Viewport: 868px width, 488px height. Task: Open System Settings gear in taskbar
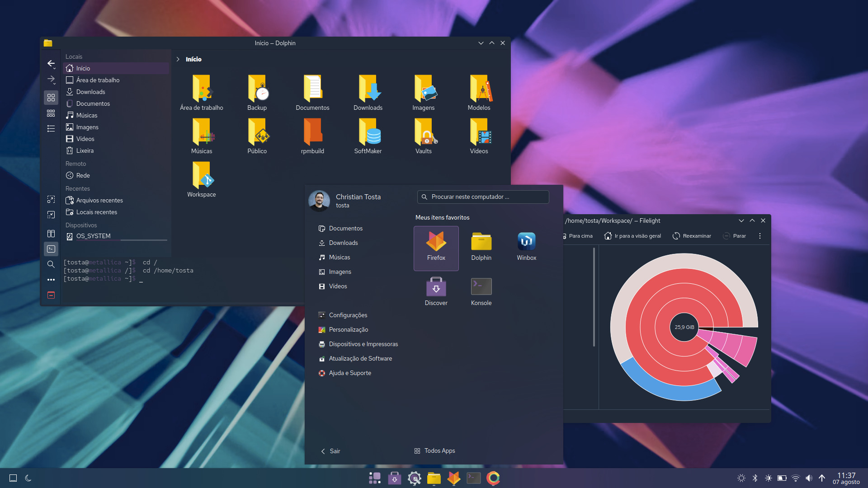[x=414, y=478]
